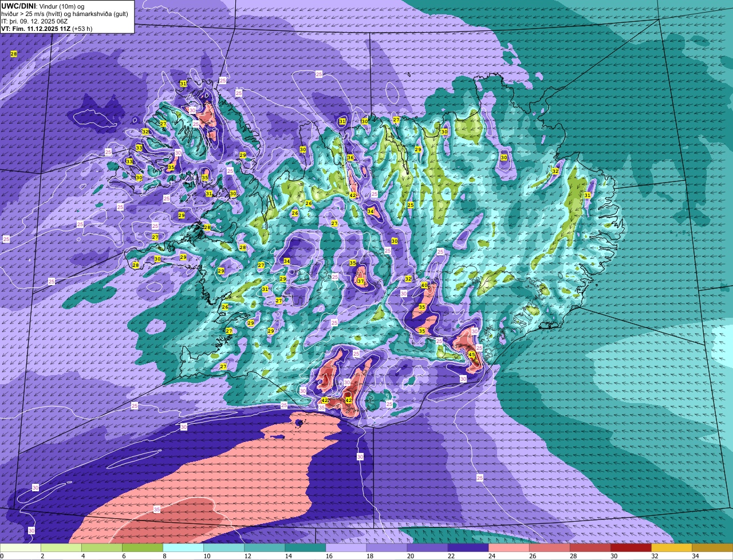Click the 32–34 m/s yellow legend swatch
Screen dimensions: 733x560
(x=671, y=548)
